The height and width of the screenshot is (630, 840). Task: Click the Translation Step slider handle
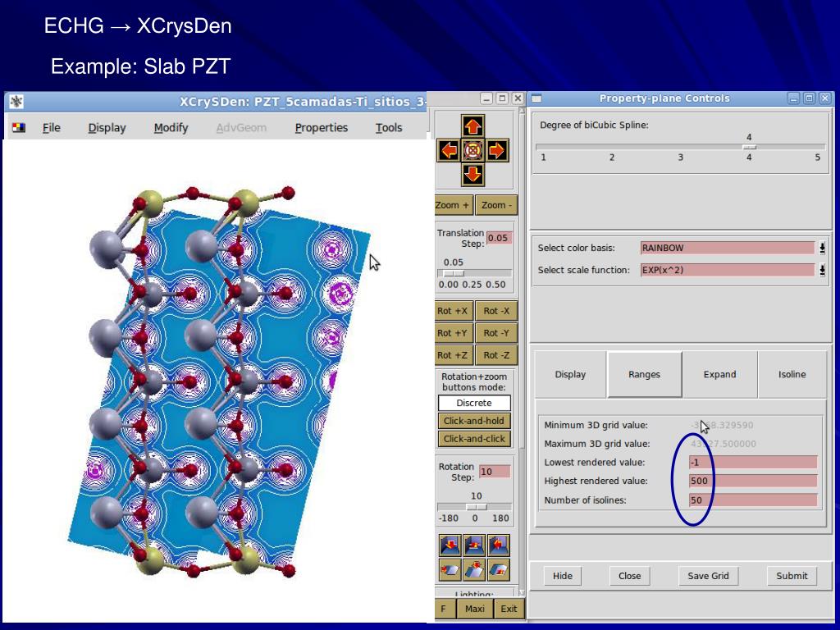[x=454, y=273]
